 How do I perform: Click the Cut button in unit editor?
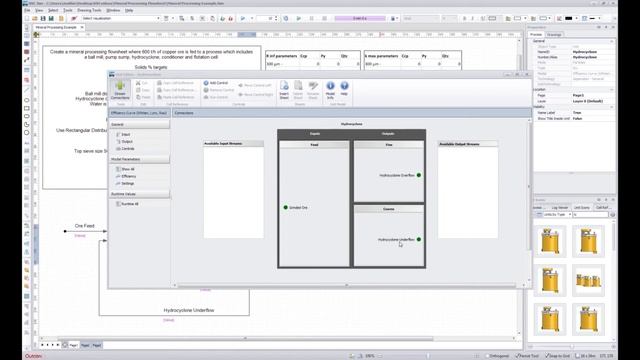click(x=142, y=83)
